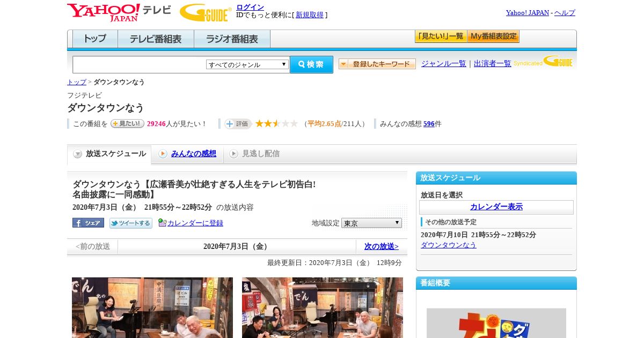Click the 放送スケジュール sidebar panel header

(496, 178)
